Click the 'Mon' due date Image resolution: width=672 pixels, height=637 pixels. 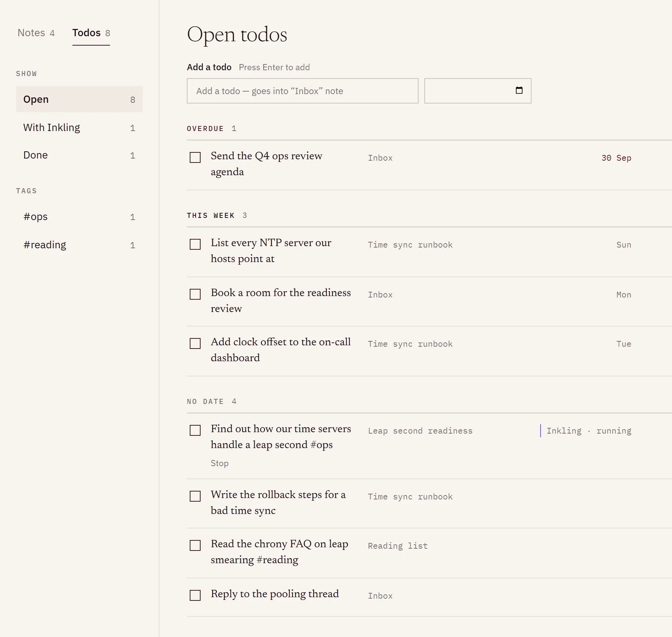[624, 295]
